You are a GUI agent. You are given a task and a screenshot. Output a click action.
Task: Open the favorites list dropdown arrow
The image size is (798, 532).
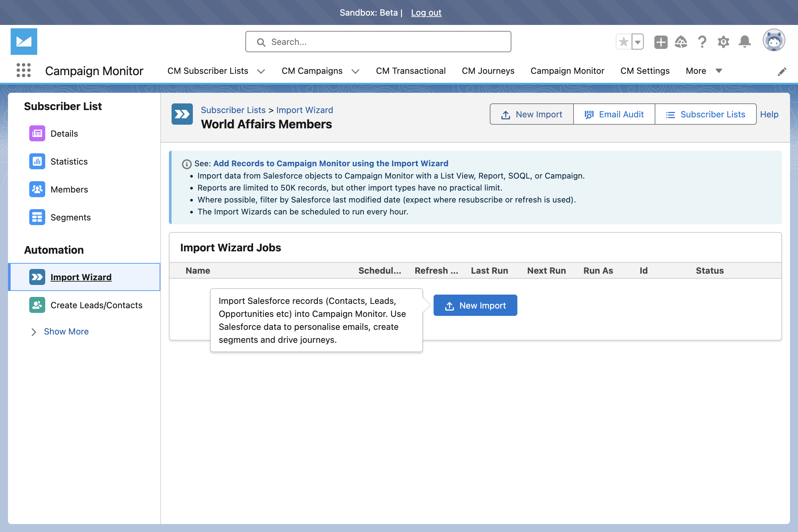[637, 42]
